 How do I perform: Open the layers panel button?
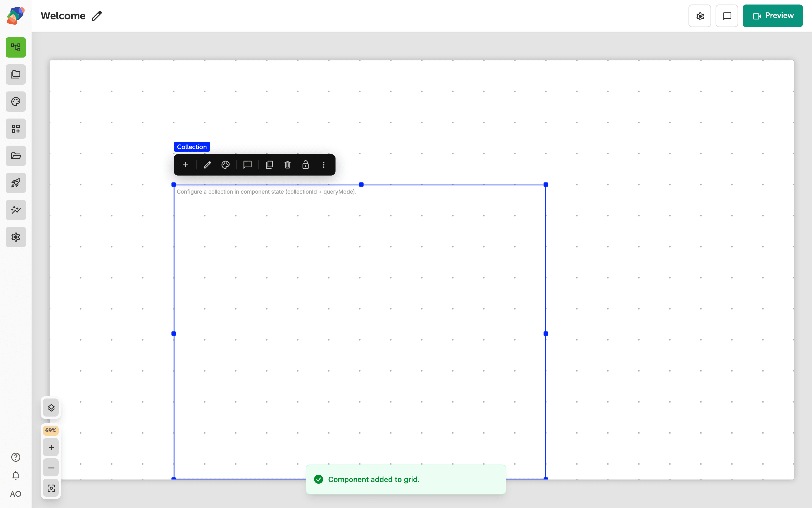click(x=51, y=408)
